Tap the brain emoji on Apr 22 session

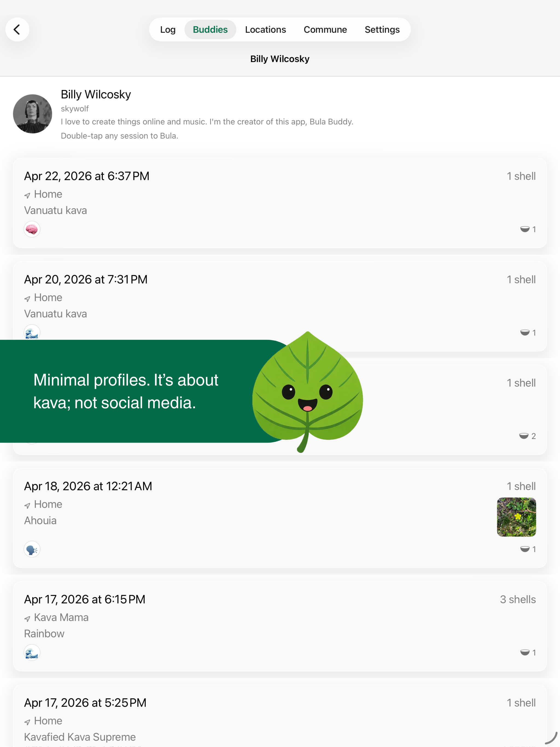coord(32,229)
